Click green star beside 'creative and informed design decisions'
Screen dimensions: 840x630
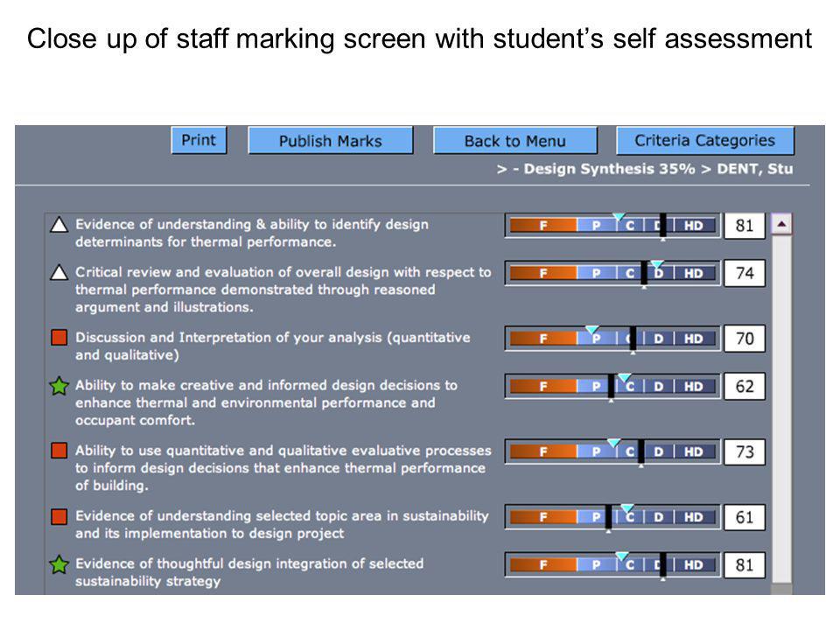(x=59, y=385)
